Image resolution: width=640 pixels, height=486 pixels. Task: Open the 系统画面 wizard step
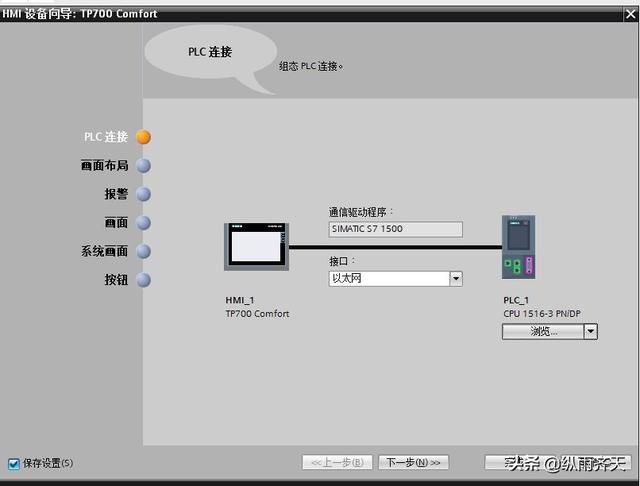104,251
